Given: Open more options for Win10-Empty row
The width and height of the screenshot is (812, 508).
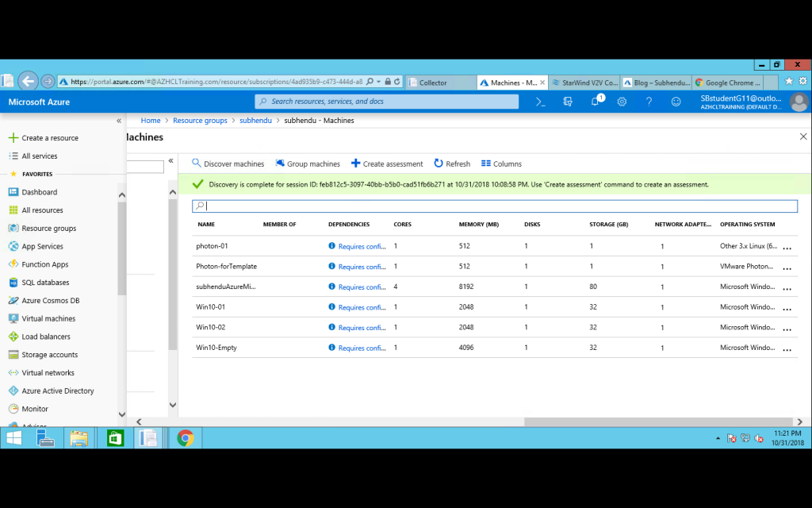Looking at the screenshot, I should point(787,349).
